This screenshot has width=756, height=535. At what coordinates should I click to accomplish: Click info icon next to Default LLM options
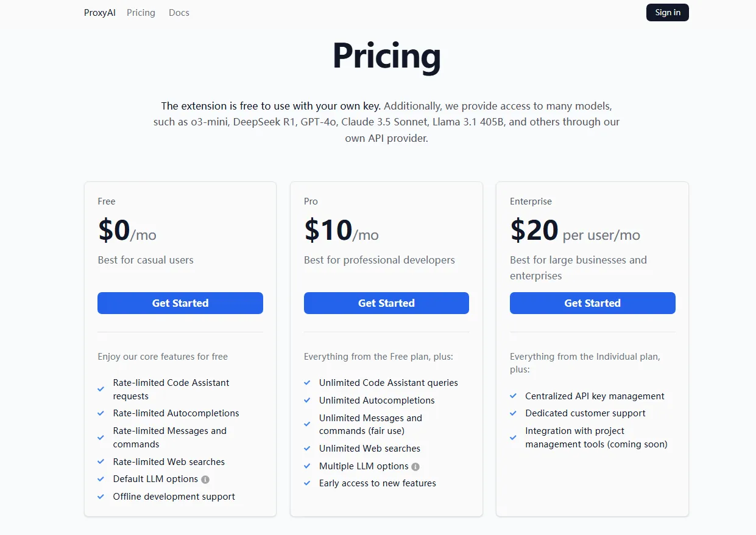205,480
